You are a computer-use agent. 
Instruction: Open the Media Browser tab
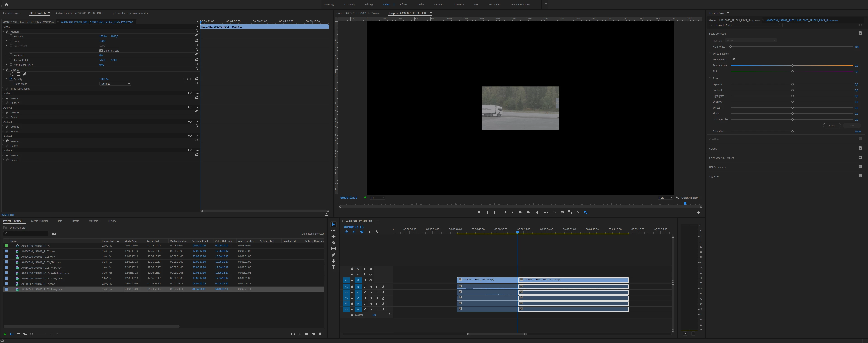click(39, 221)
